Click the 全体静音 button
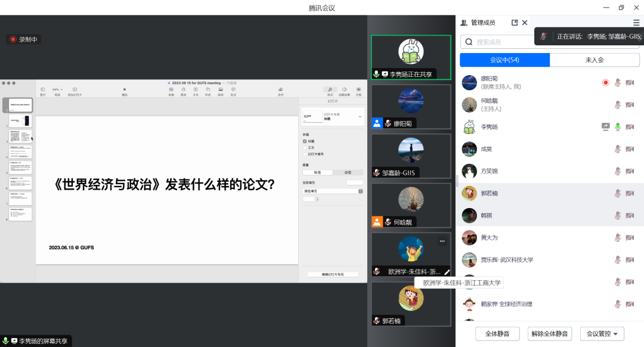The image size is (644, 347). pyautogui.click(x=497, y=334)
